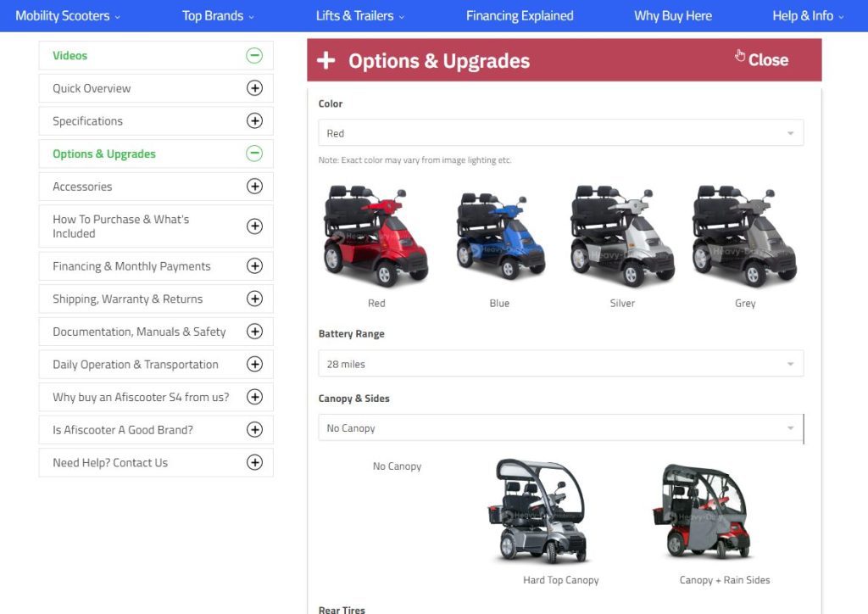Open Mobility Scooters menu

tap(68, 15)
